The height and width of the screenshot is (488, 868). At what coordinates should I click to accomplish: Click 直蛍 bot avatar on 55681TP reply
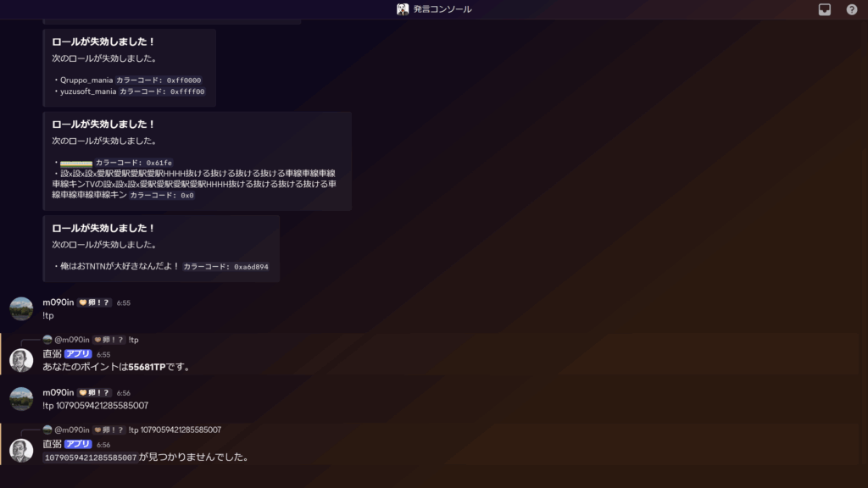(21, 360)
